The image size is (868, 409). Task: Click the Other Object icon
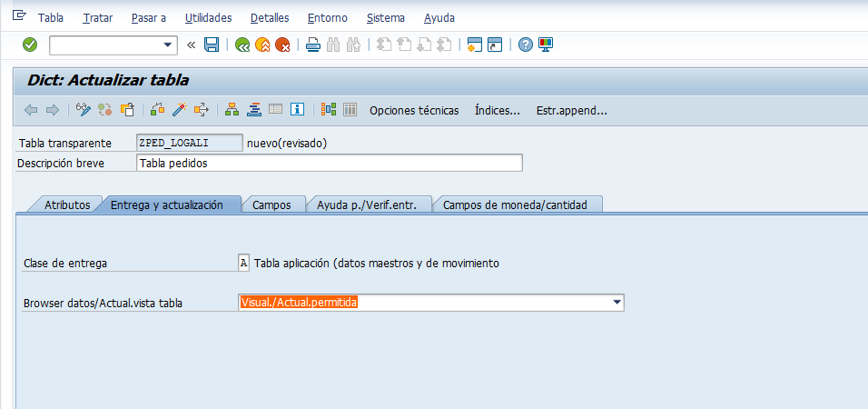coord(127,110)
